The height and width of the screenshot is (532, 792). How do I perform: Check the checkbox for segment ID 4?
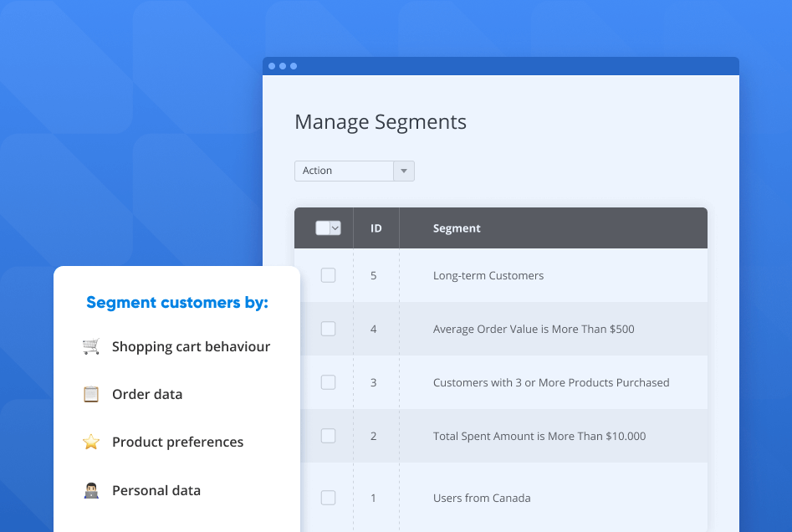pyautogui.click(x=328, y=329)
